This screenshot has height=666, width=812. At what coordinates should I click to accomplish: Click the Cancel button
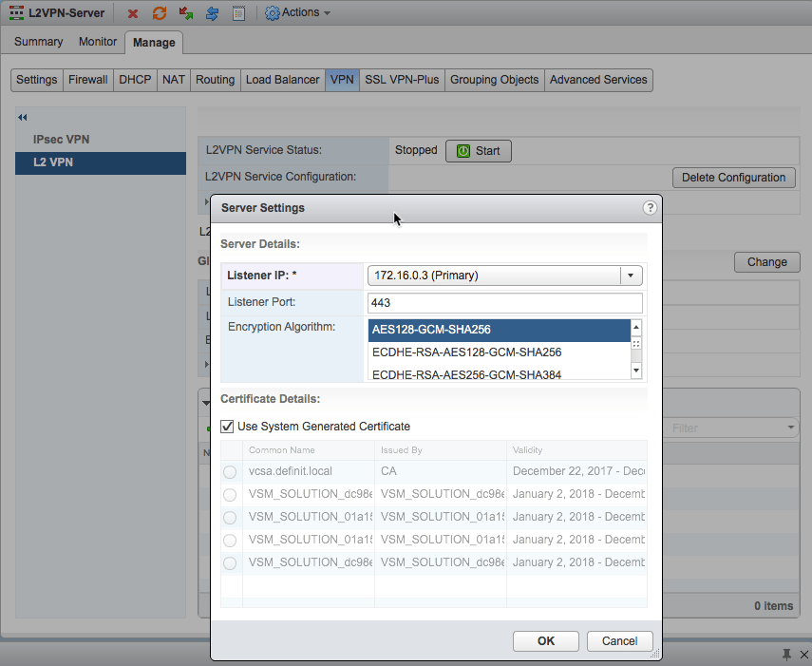point(619,641)
